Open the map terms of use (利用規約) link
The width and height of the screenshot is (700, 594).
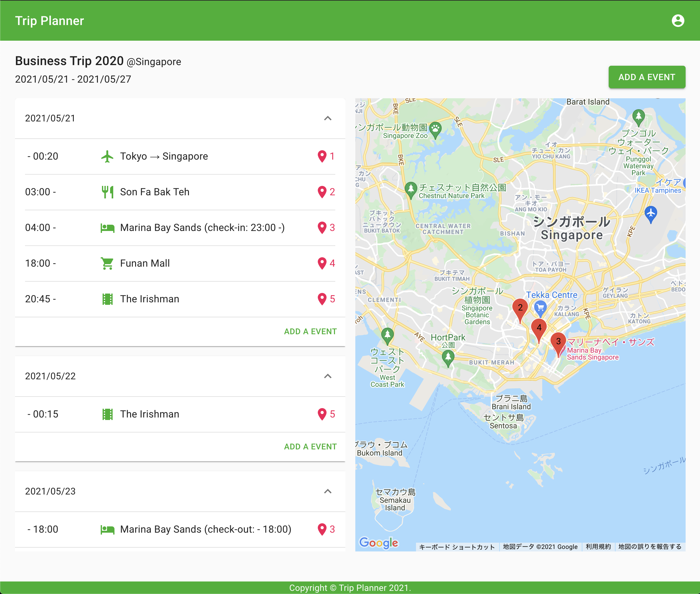click(x=598, y=546)
